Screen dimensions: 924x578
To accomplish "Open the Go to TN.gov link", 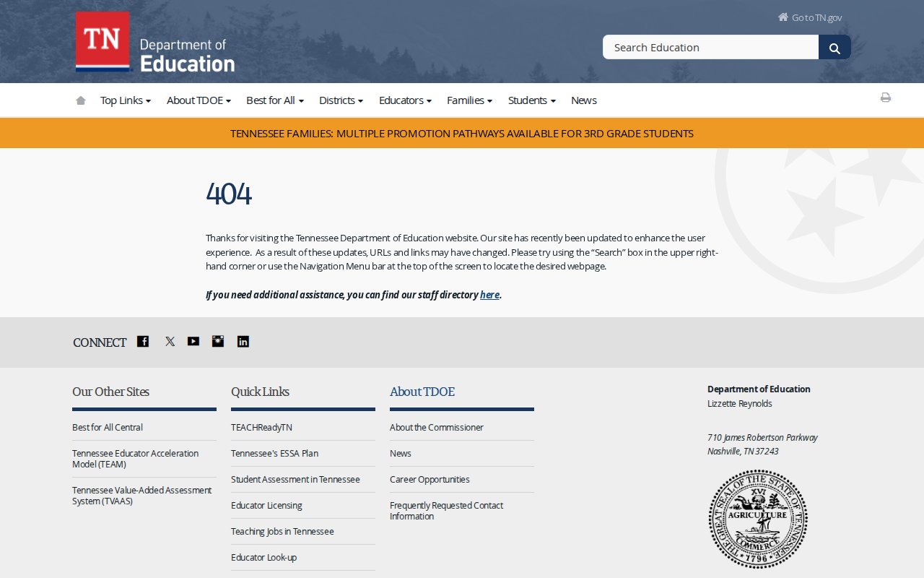I will coord(816,17).
